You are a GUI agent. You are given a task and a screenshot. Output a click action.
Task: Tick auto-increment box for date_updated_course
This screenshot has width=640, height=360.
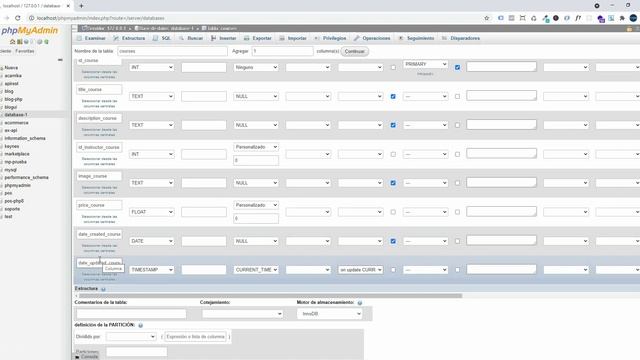(458, 270)
